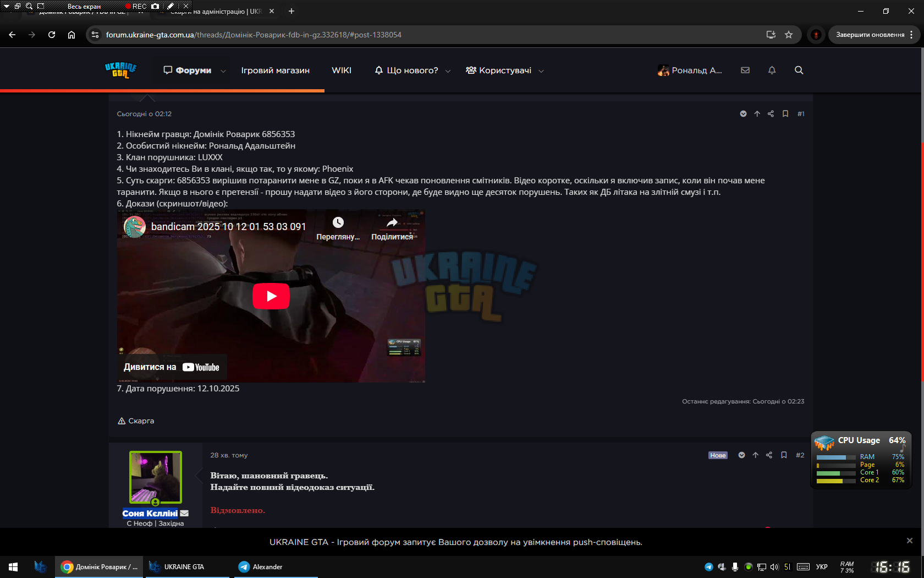This screenshot has height=578, width=924.
Task: Open the 'Користувачі' navigation item
Action: click(499, 70)
